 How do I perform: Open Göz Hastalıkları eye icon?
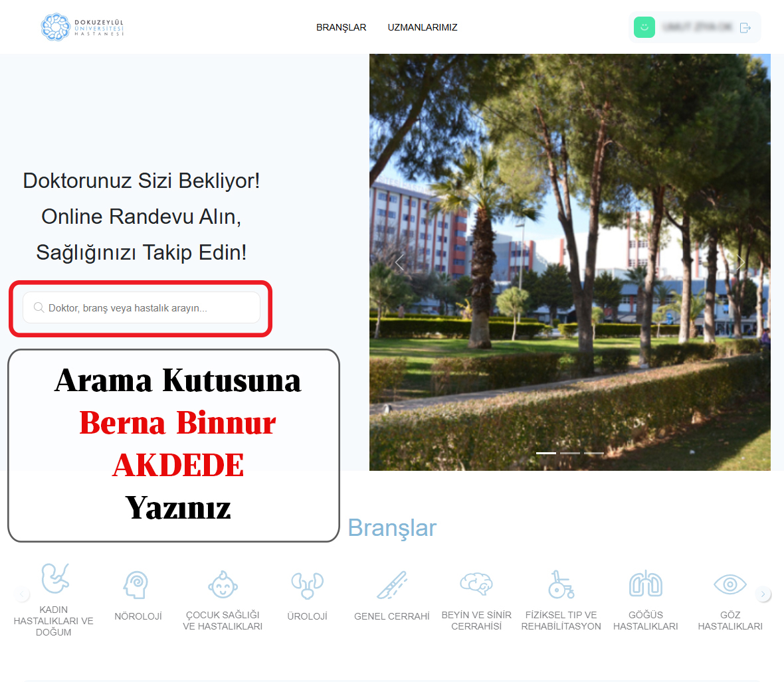click(x=730, y=584)
